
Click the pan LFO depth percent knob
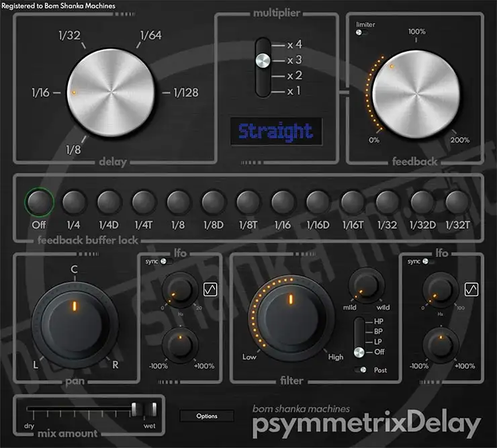point(180,345)
